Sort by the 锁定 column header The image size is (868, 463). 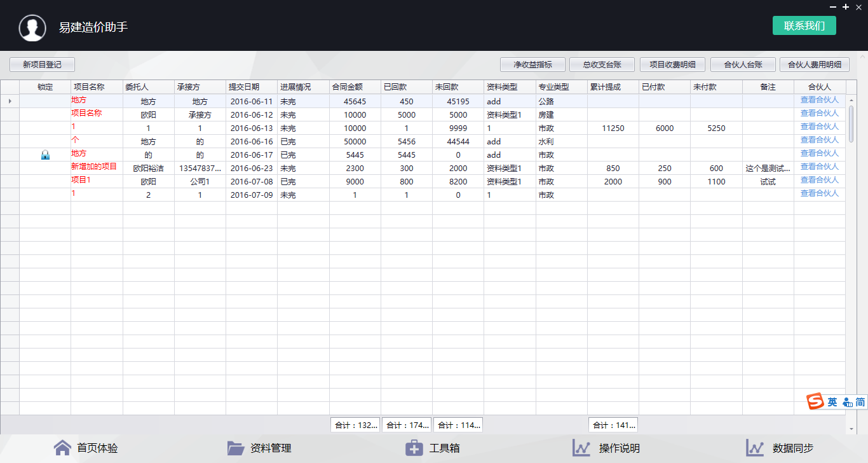(x=45, y=87)
